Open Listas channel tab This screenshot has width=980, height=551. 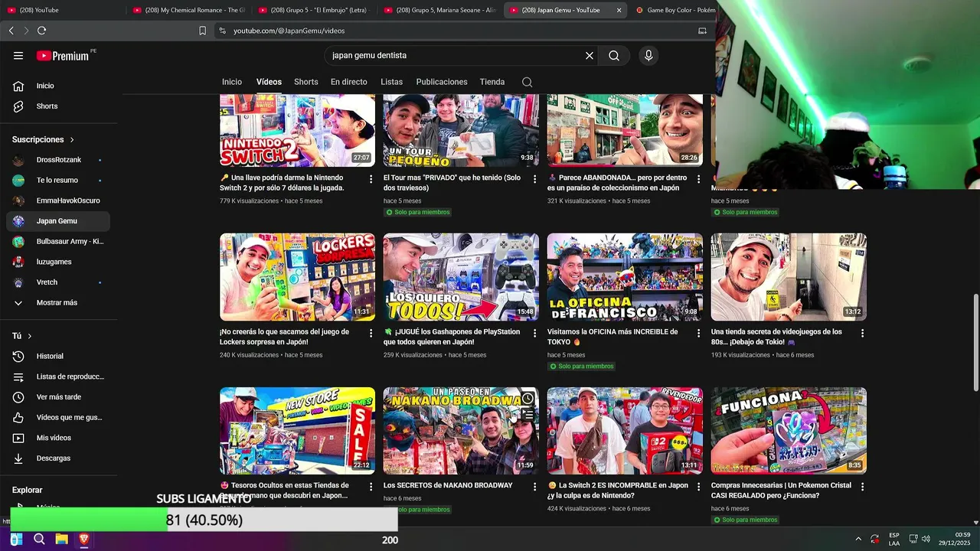[x=391, y=82]
